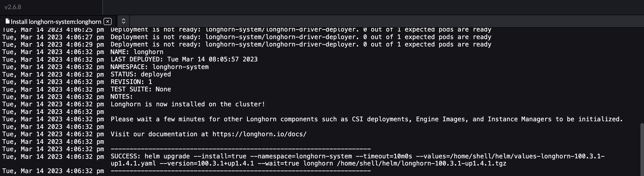
Task: Click the "LAST DEPLOYED" timestamp line
Action: [184, 59]
